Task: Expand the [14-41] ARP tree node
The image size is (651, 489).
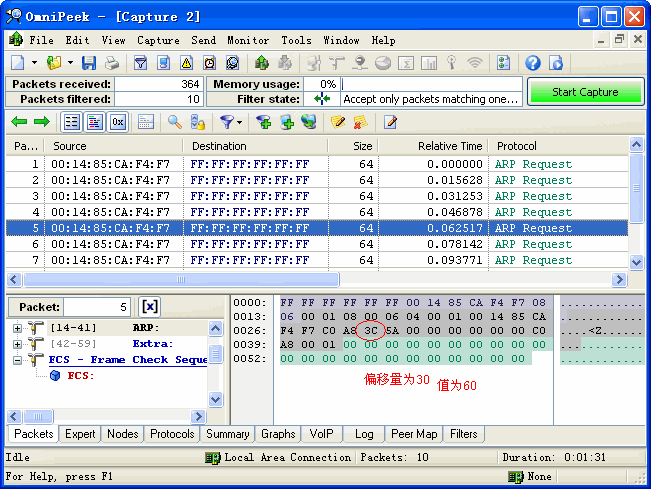Action: click(17, 328)
